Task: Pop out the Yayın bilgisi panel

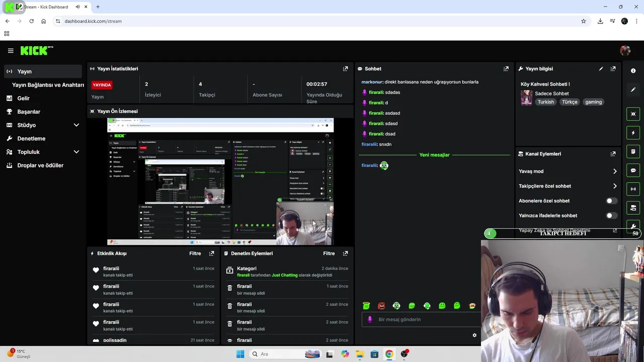Action: (x=613, y=69)
